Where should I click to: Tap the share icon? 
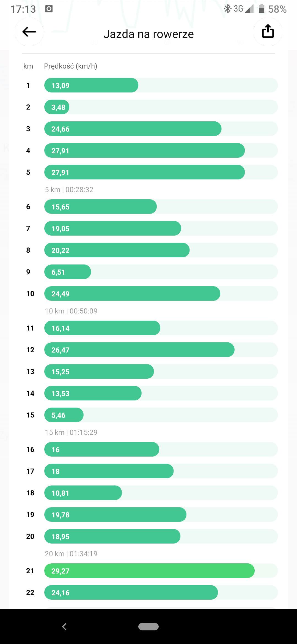pyautogui.click(x=268, y=31)
